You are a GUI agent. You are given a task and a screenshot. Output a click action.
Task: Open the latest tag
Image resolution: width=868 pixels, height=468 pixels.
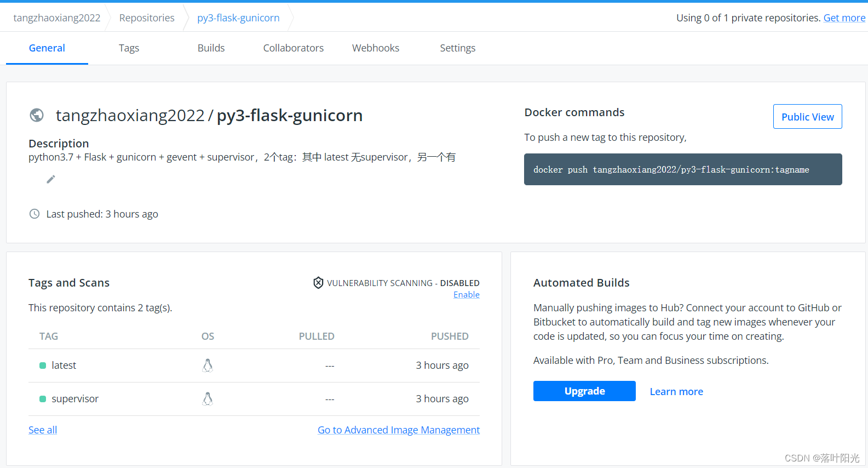[64, 366]
